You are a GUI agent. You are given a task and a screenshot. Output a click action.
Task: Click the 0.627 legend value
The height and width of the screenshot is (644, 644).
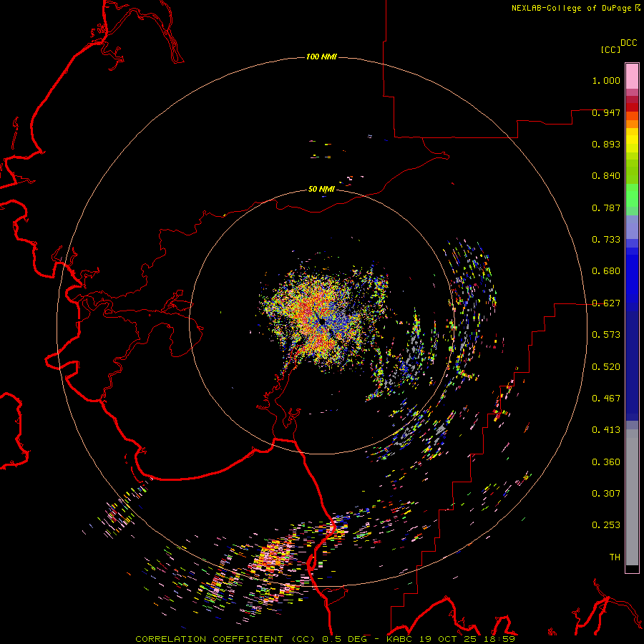click(606, 303)
